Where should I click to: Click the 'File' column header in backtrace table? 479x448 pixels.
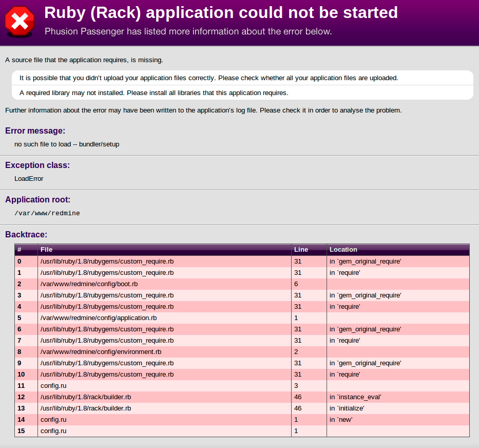(x=46, y=250)
